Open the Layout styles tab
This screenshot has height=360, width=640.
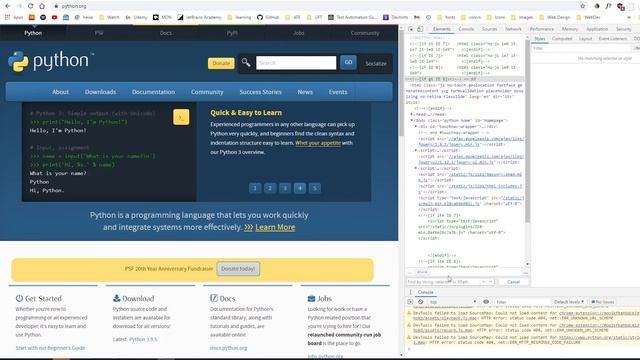tap(585, 38)
